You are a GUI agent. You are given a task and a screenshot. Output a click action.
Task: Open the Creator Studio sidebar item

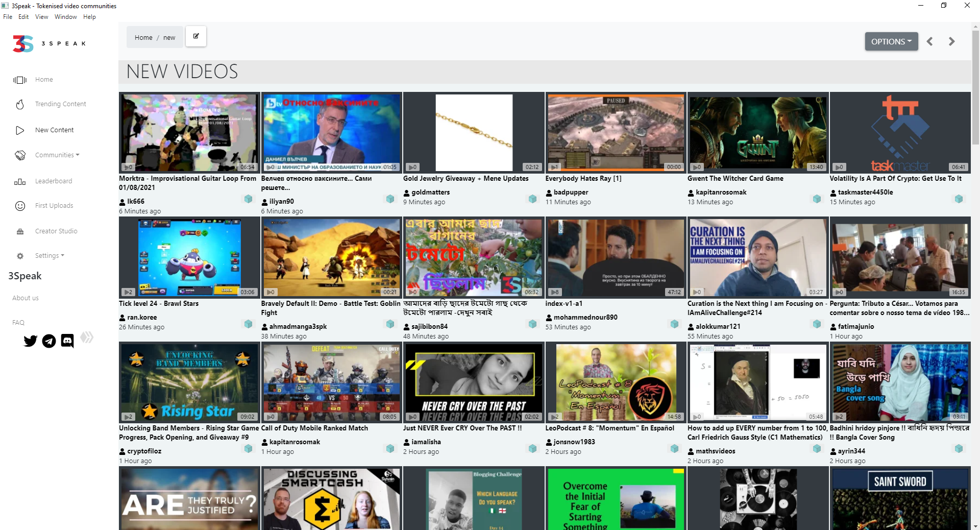56,231
